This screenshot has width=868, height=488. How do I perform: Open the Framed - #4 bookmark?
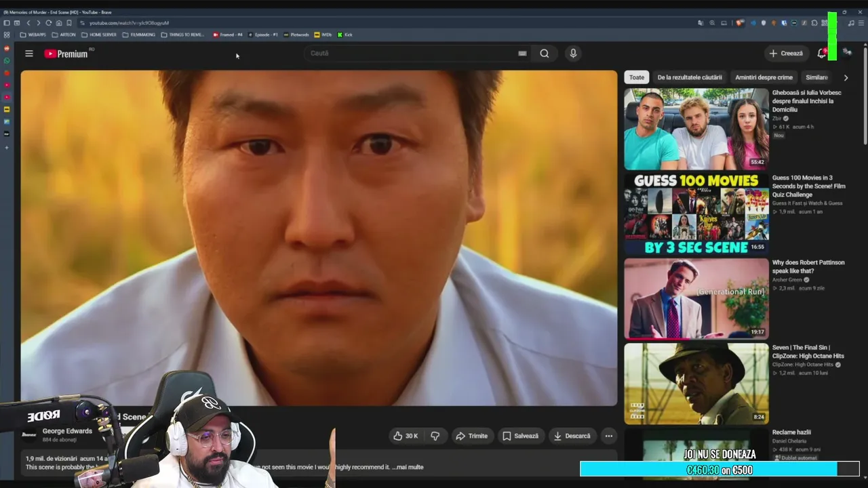[x=228, y=35]
